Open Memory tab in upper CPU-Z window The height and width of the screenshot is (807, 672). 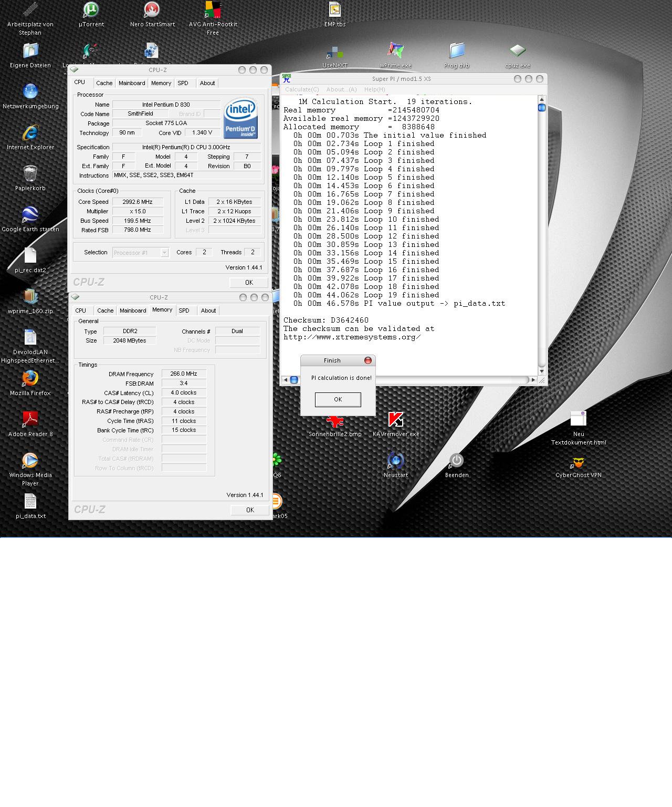[x=161, y=83]
